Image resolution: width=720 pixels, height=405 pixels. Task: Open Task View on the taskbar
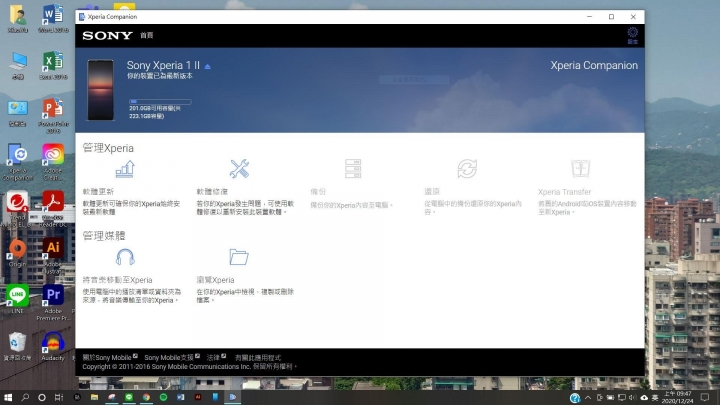[59, 397]
